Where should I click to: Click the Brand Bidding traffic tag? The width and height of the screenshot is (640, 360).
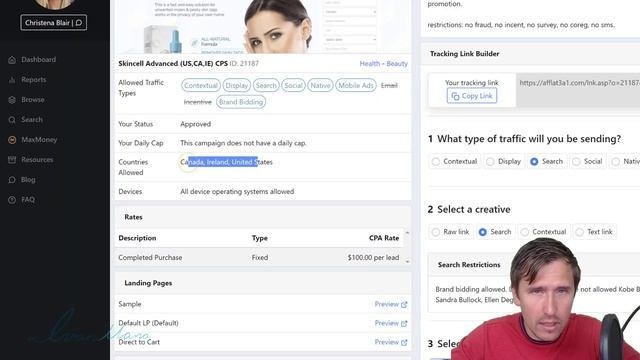point(241,102)
